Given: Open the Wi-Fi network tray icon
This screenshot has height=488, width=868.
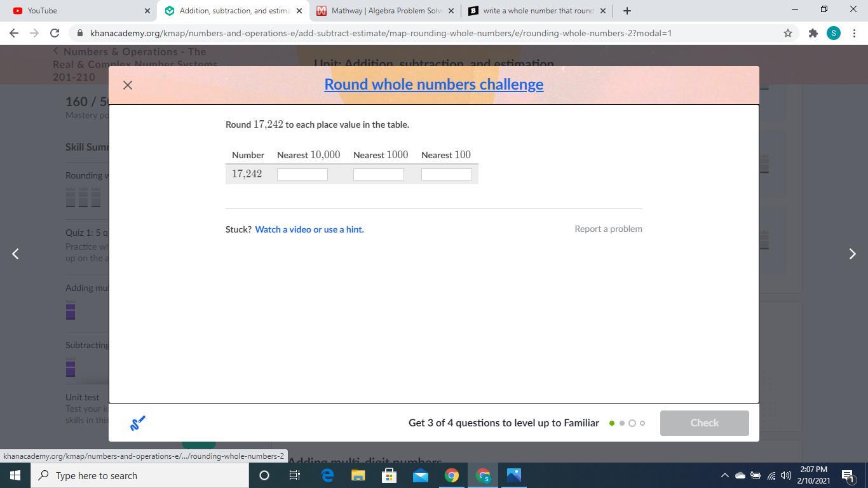Looking at the screenshot, I should pyautogui.click(x=771, y=475).
